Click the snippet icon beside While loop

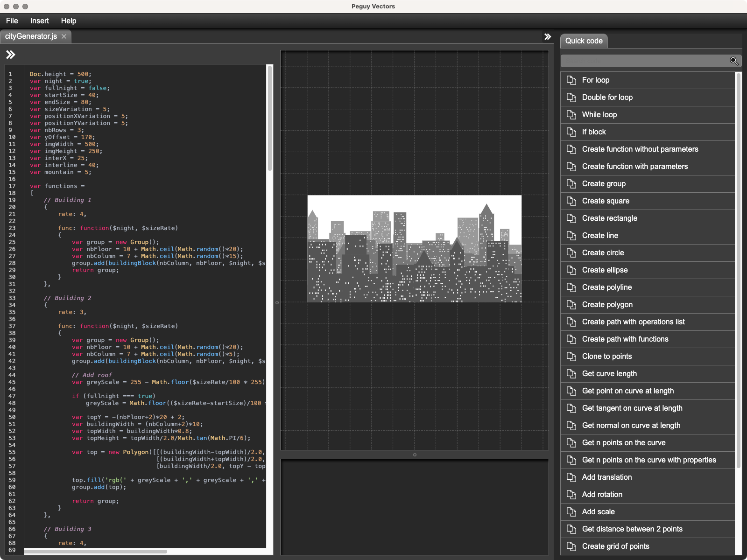coord(571,115)
